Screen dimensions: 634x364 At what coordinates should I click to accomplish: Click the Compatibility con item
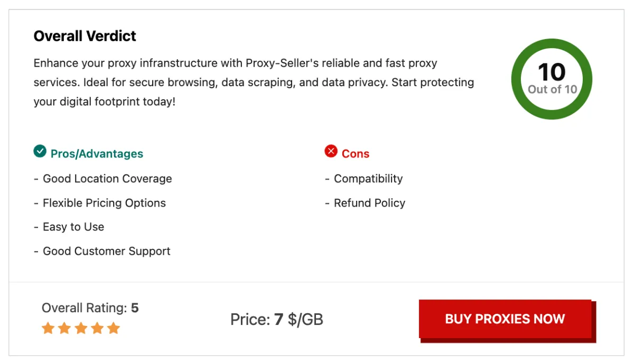[x=368, y=179]
